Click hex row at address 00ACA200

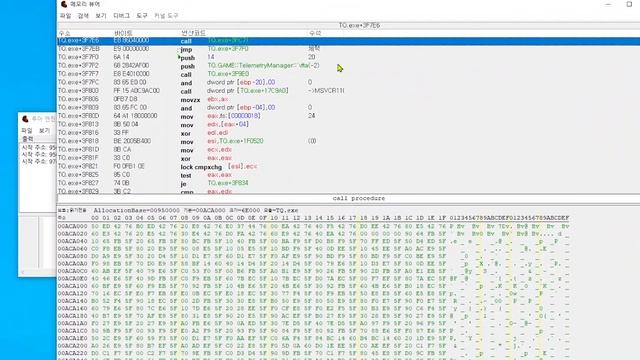(x=313, y=346)
